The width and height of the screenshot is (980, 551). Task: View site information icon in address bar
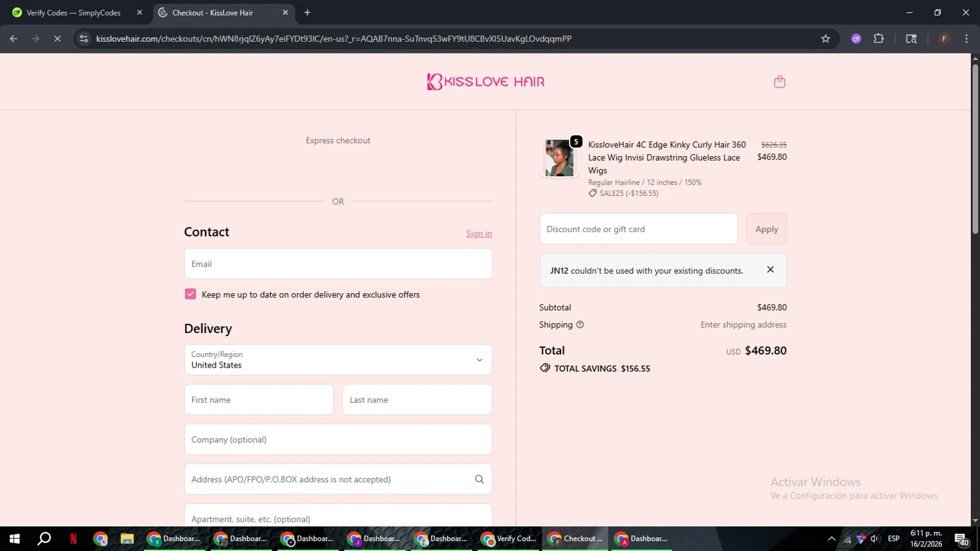[x=84, y=39]
